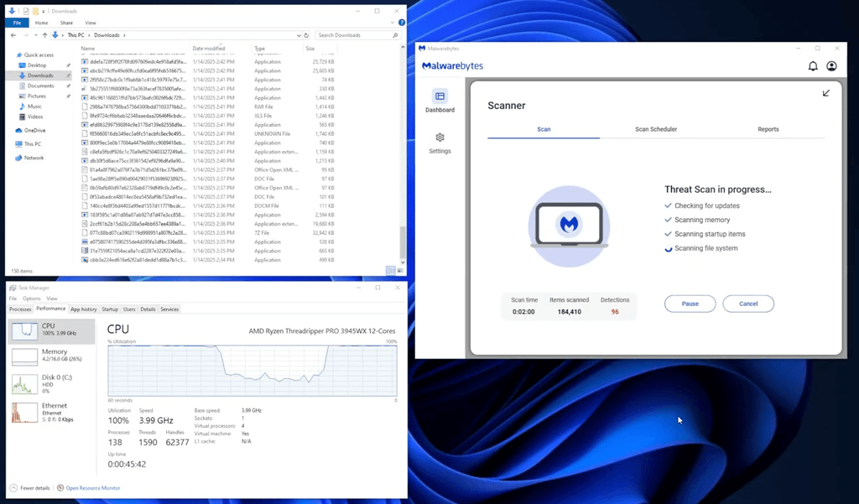Switch to App history tab in Task Manager

tap(83, 309)
